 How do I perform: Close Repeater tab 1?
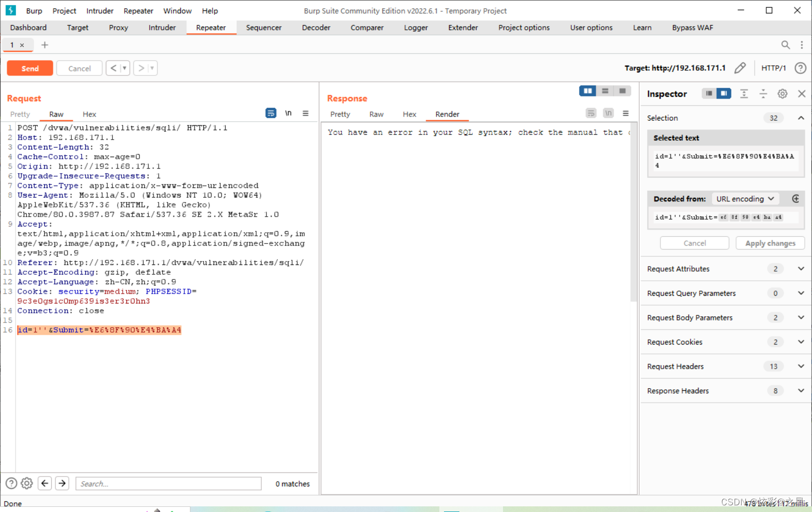(22, 45)
